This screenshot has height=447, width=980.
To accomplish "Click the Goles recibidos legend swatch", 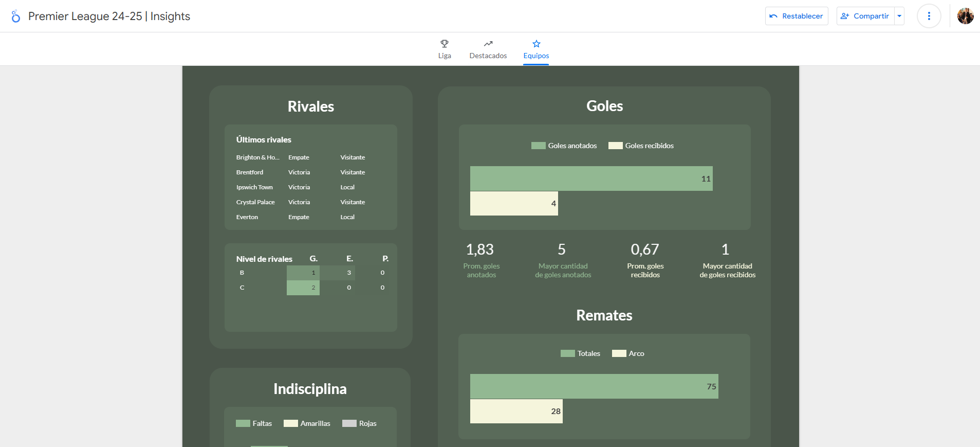I will tap(615, 146).
